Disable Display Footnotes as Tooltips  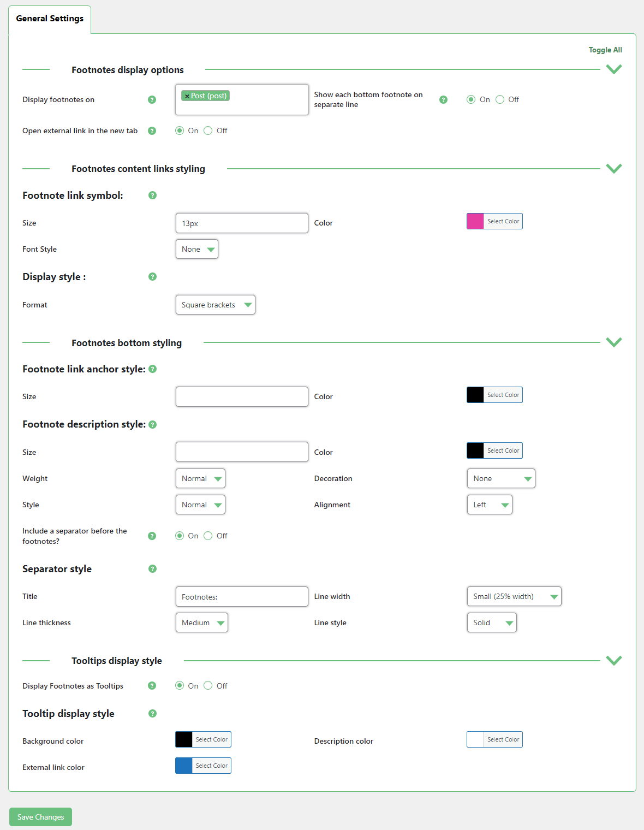click(x=208, y=686)
